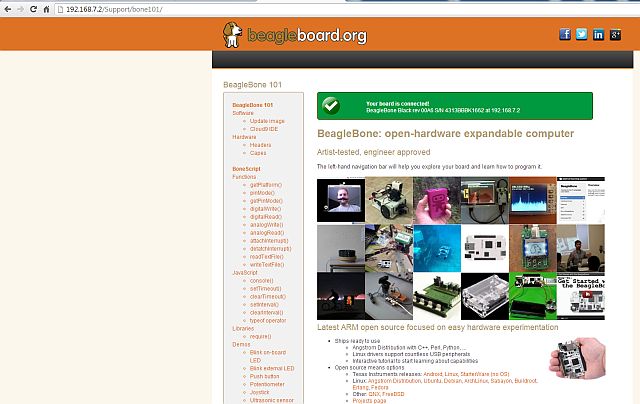Open the digitalWrite() function link
The image size is (640, 404).
[265, 209]
